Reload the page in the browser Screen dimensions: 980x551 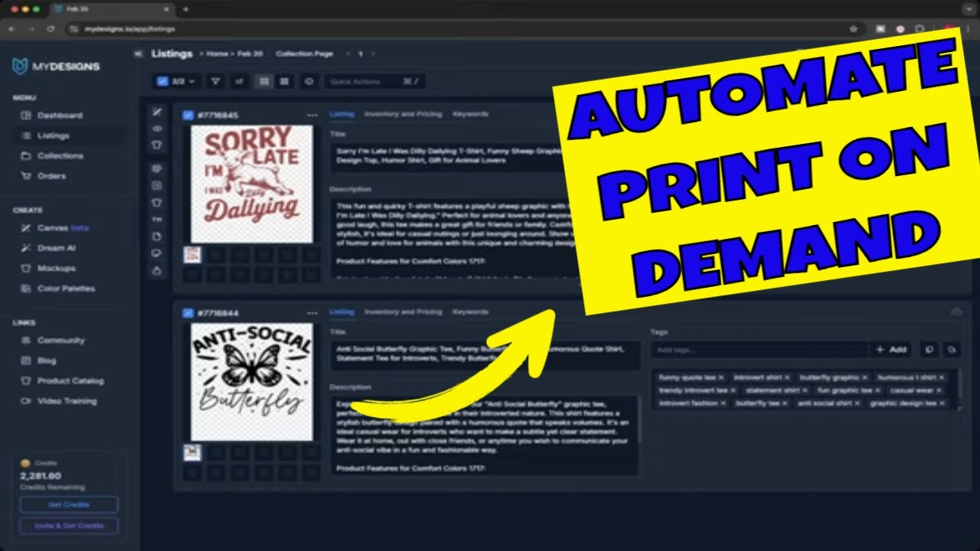tap(51, 28)
